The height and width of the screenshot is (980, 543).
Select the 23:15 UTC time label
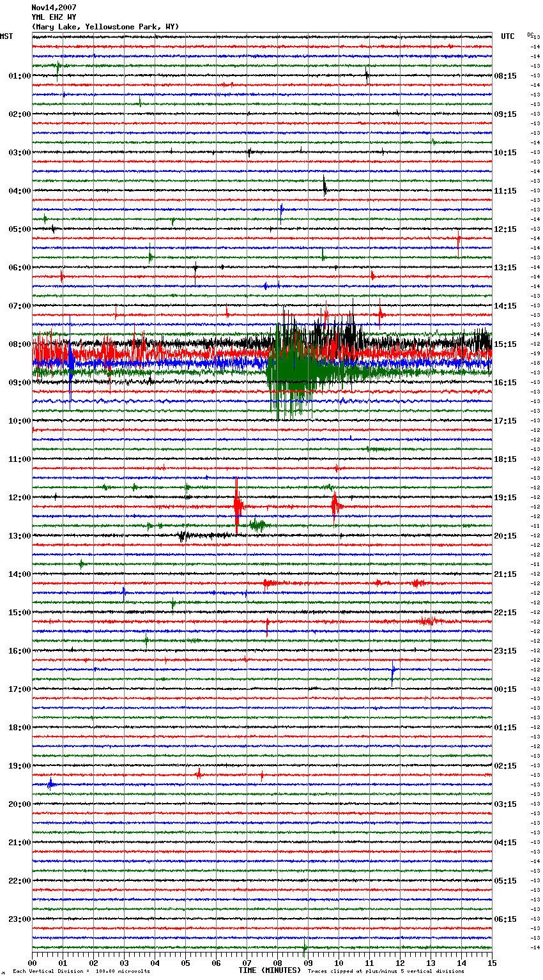(x=505, y=651)
